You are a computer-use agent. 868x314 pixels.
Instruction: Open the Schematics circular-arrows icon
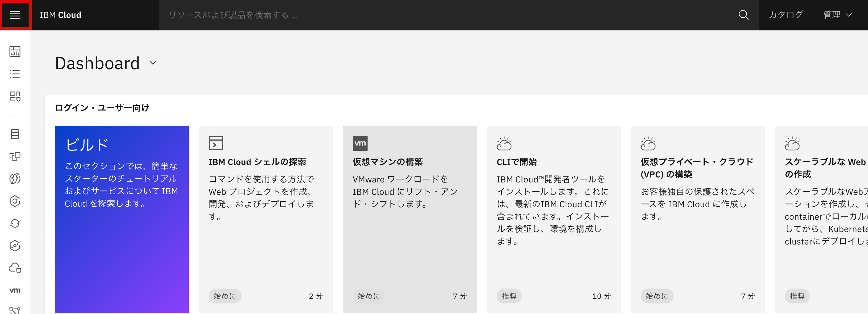[15, 223]
